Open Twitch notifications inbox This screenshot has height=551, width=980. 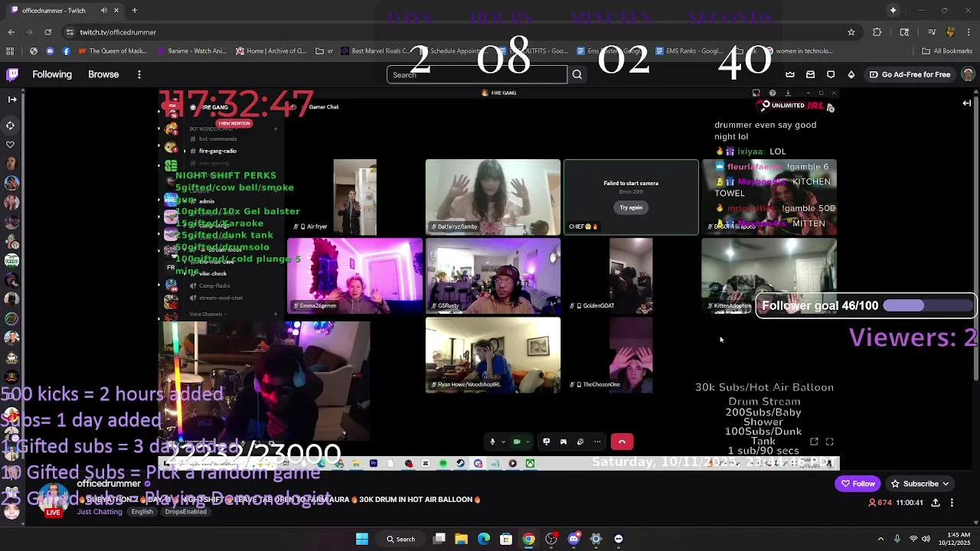point(811,74)
